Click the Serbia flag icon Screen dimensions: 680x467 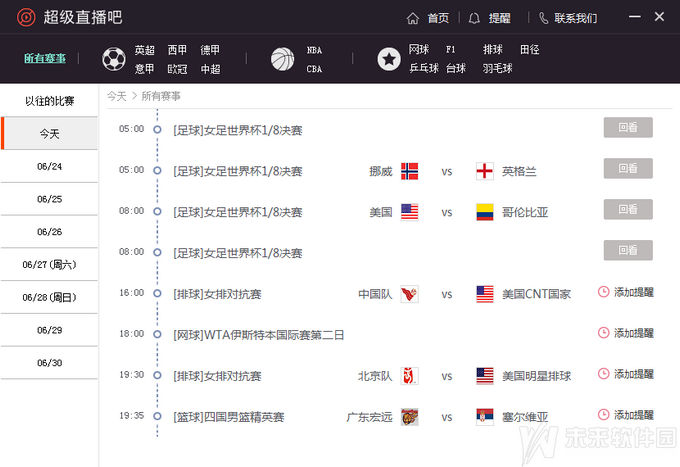tap(484, 417)
